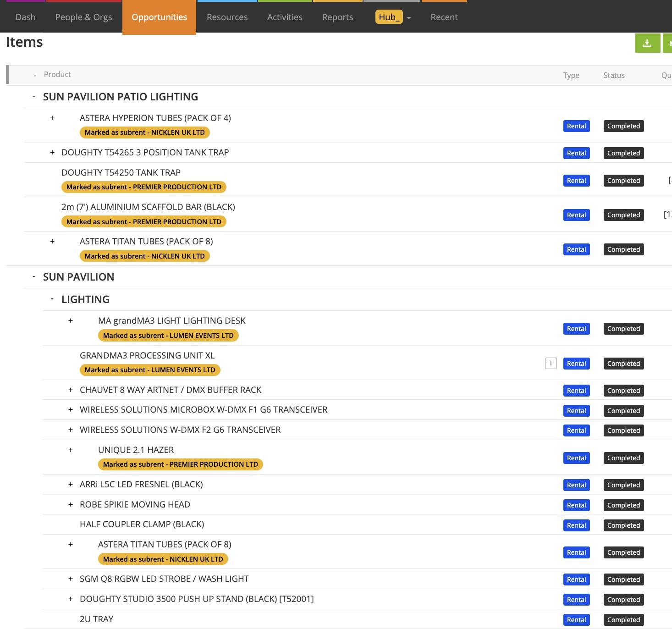Open the Reports tab
This screenshot has width=672, height=629.
coord(337,17)
